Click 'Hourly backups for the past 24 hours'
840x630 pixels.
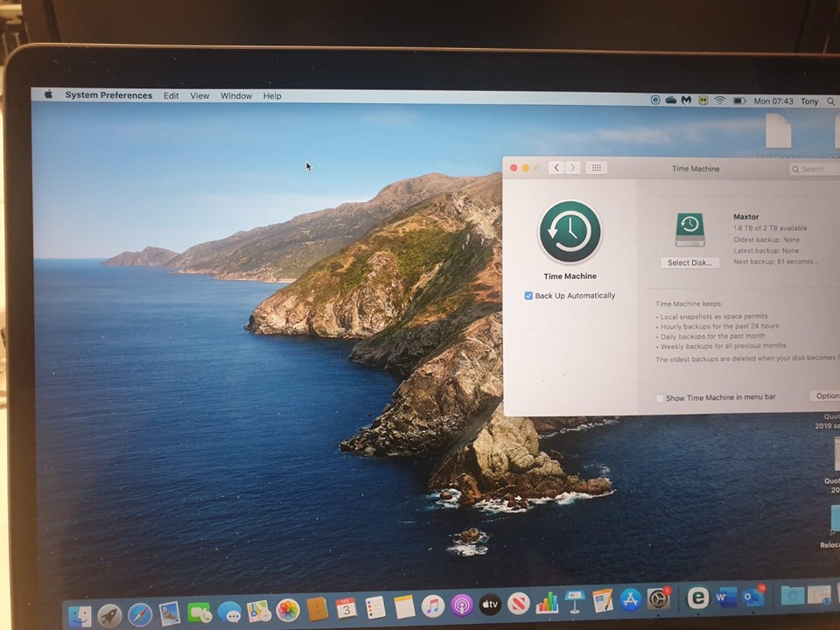click(x=719, y=326)
